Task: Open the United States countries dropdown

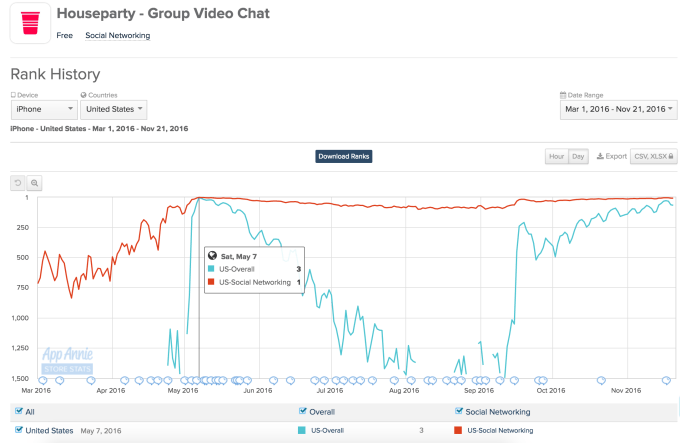Action: [x=114, y=110]
